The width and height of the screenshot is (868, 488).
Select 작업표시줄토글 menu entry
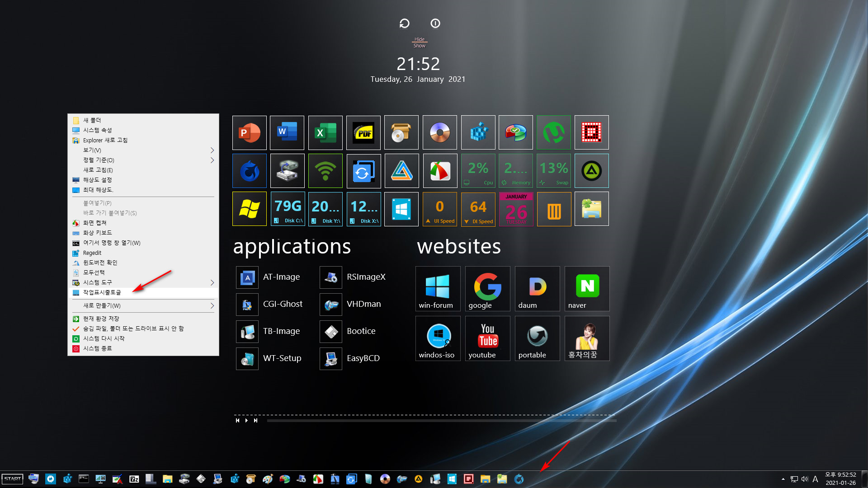pos(143,292)
